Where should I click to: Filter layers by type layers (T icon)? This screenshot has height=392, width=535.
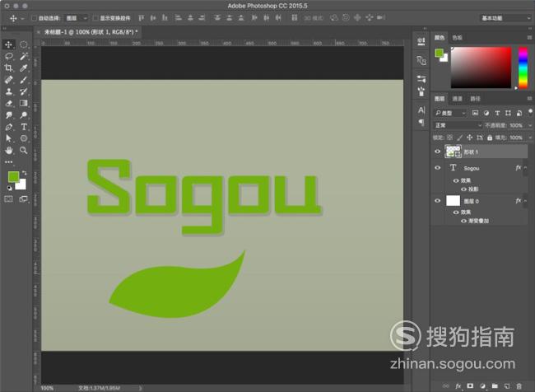pyautogui.click(x=497, y=113)
